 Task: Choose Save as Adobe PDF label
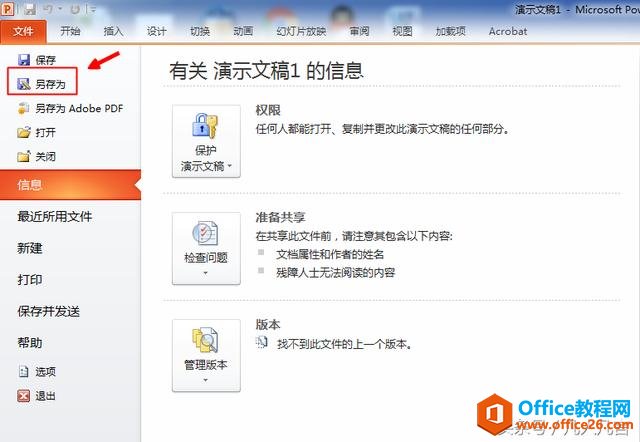tap(79, 109)
